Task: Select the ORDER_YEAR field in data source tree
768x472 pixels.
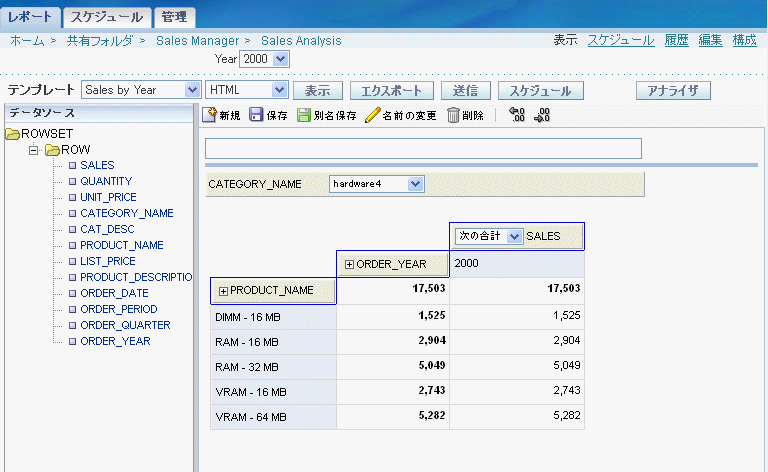Action: [115, 341]
